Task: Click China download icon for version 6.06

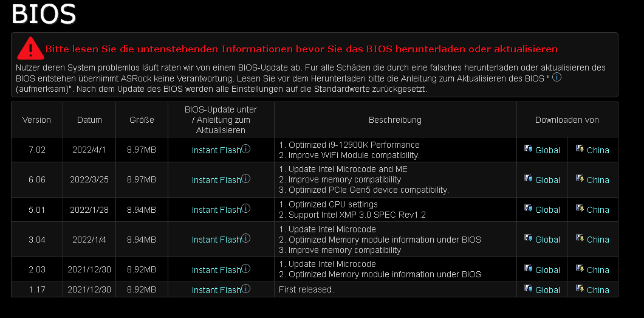Action: [580, 179]
